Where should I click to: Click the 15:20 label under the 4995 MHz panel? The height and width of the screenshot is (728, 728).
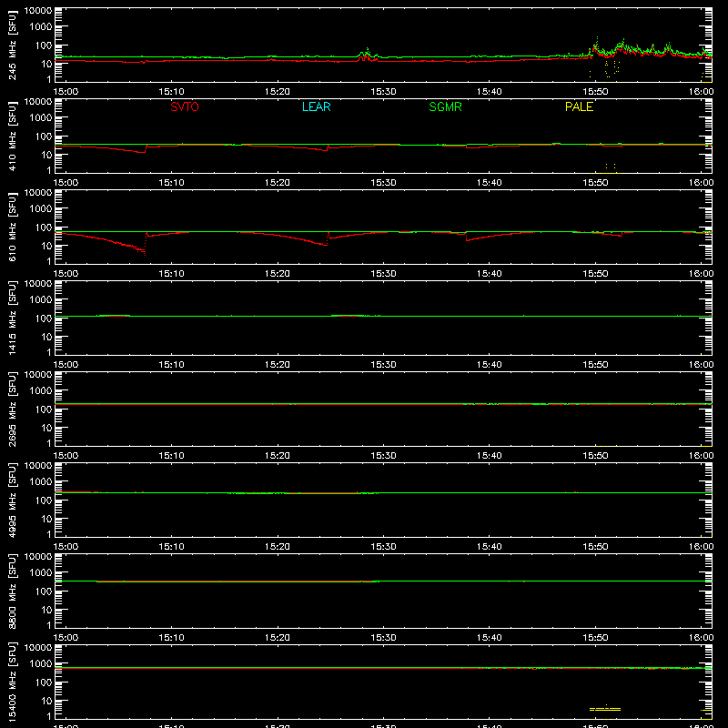click(278, 547)
